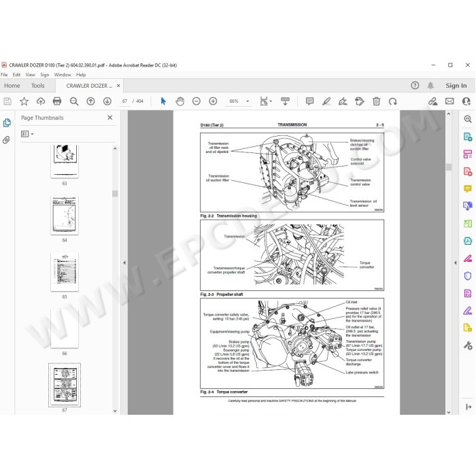Select page 64 thumbnail
Screen dimensions: 476x476
pyautogui.click(x=65, y=216)
